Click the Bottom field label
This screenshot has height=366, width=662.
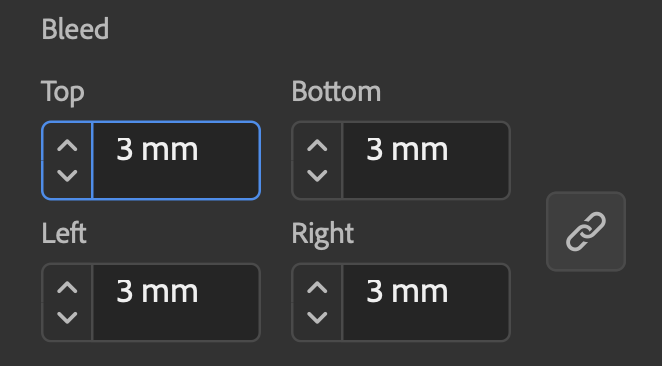point(336,91)
